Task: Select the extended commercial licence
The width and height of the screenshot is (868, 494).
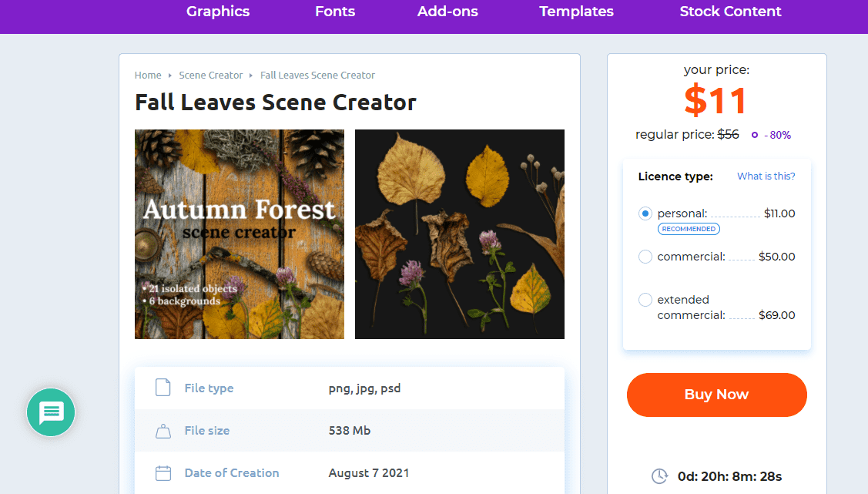Action: click(645, 300)
